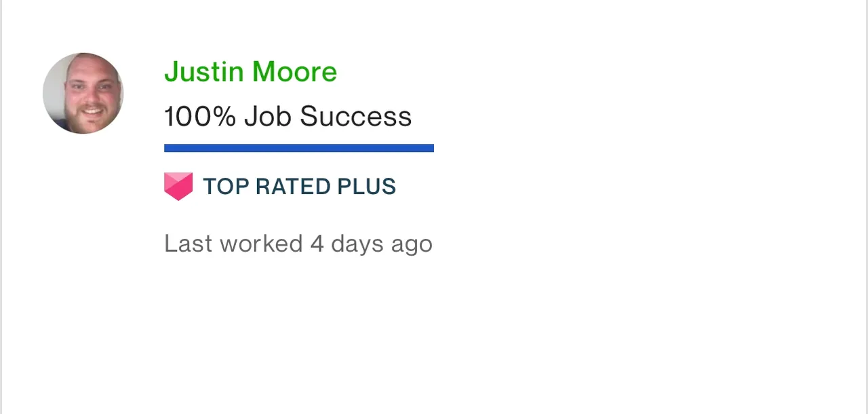Open the Justin Moore profile link

250,72
